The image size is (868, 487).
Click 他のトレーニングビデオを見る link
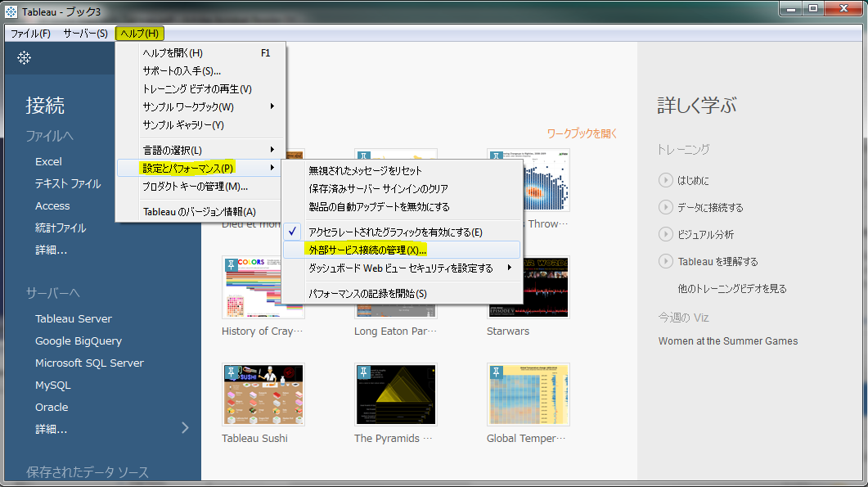click(732, 289)
